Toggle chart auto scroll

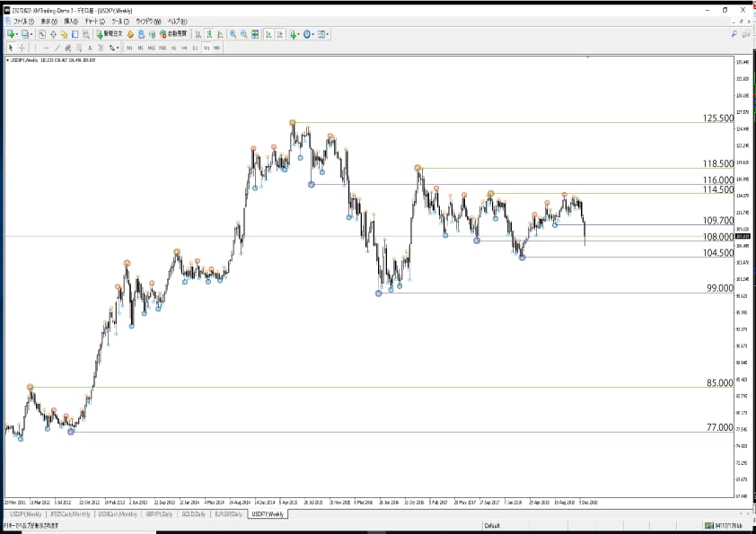tap(268, 34)
